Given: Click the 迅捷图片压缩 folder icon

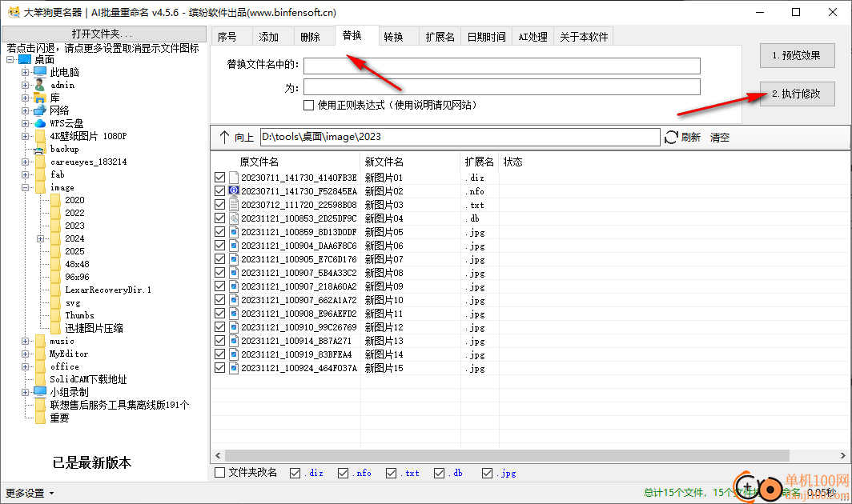Looking at the screenshot, I should pyautogui.click(x=55, y=328).
